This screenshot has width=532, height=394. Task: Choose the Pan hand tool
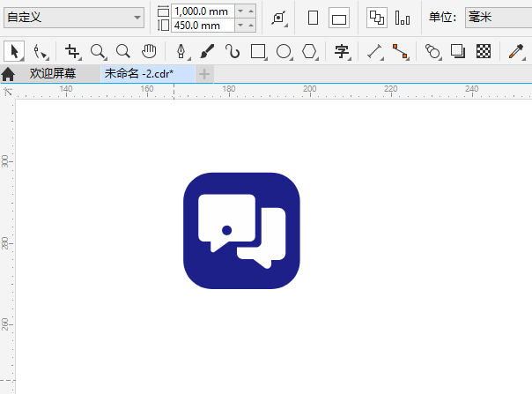coord(149,51)
